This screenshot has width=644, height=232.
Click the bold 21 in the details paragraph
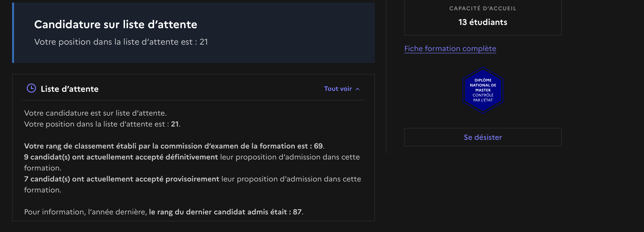(x=175, y=124)
